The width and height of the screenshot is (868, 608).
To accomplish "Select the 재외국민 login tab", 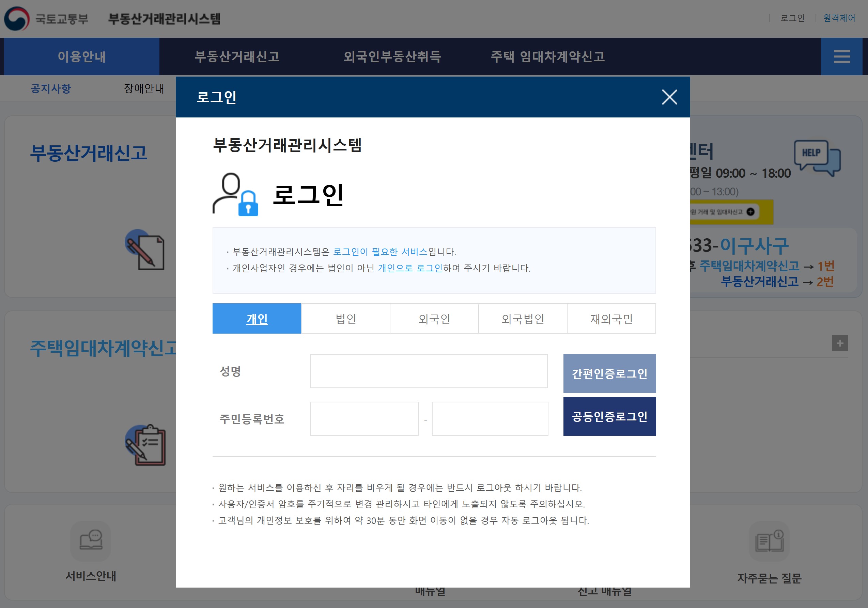I will click(x=611, y=319).
